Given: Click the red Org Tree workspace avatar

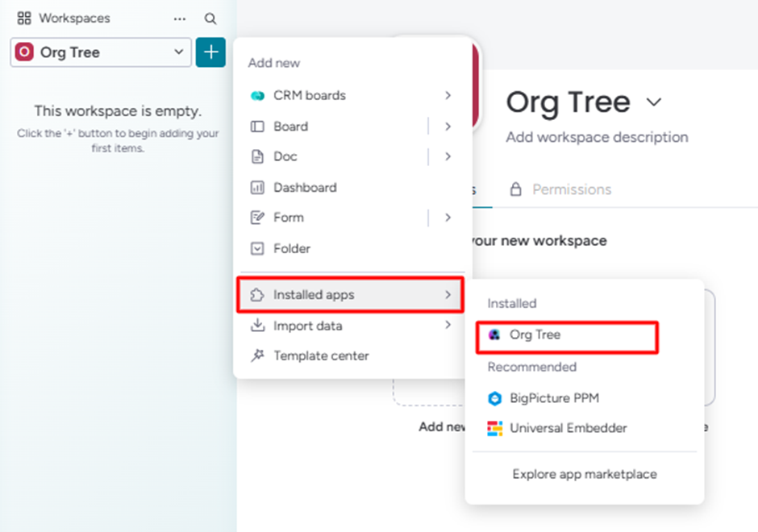Looking at the screenshot, I should click(x=24, y=52).
